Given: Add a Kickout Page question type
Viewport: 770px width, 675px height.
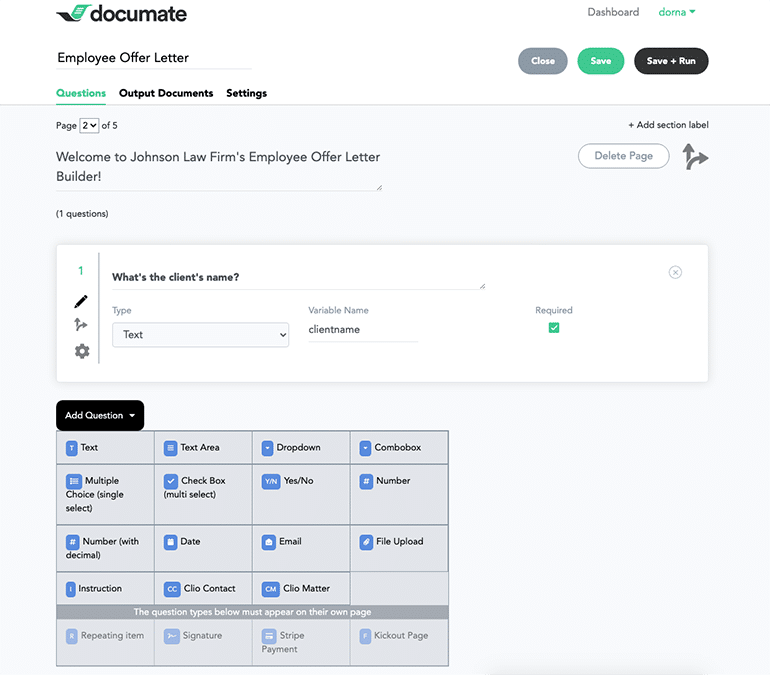Looking at the screenshot, I should coord(399,642).
